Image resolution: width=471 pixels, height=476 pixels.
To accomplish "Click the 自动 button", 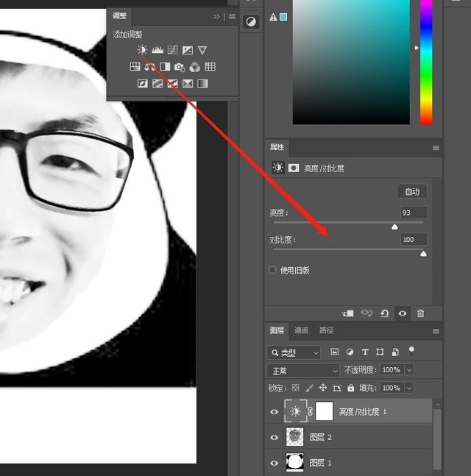I will pos(412,191).
